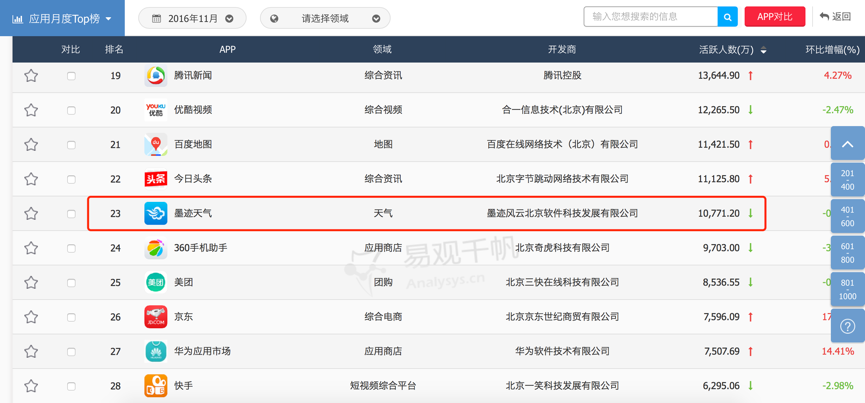The image size is (865, 403).
Task: Star the 快手 row as favorite
Action: tap(31, 385)
